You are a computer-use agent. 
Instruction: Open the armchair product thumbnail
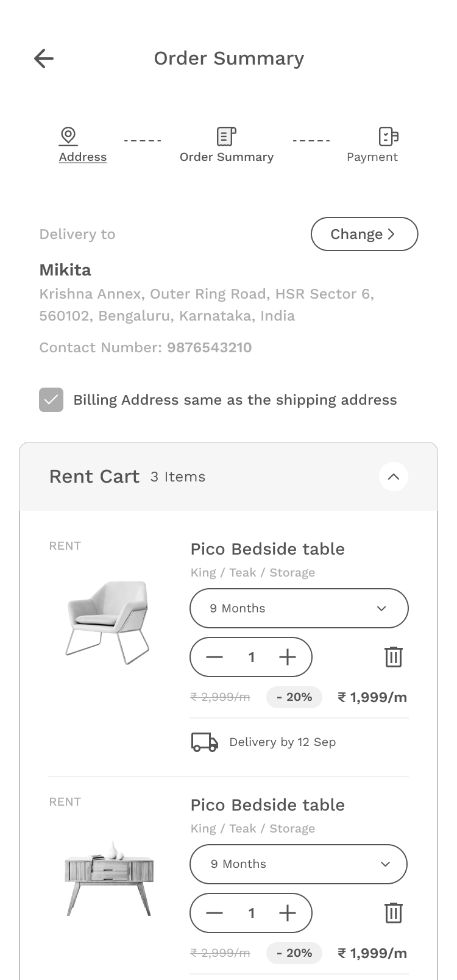[x=108, y=622]
